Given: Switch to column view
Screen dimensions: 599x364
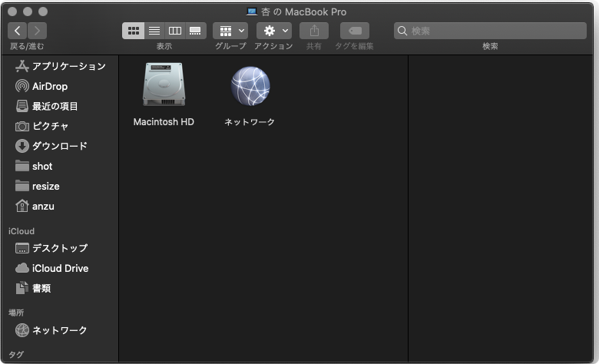Looking at the screenshot, I should coord(175,31).
